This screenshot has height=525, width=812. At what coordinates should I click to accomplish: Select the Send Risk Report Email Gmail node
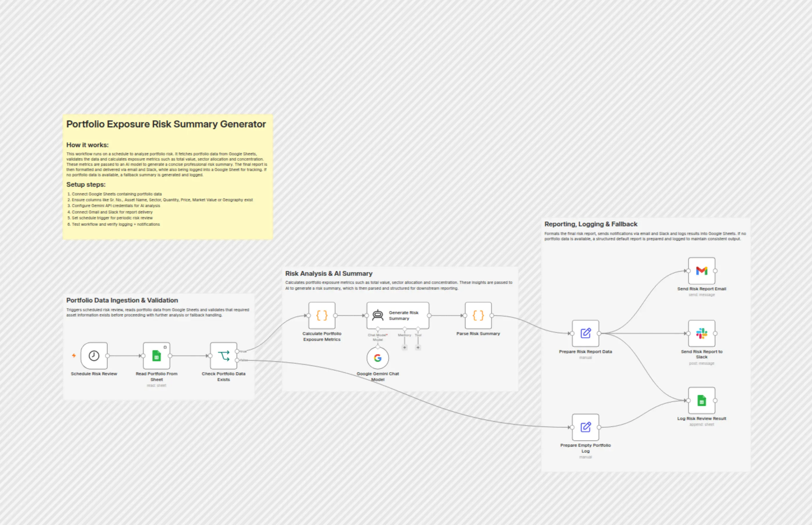tap(702, 271)
